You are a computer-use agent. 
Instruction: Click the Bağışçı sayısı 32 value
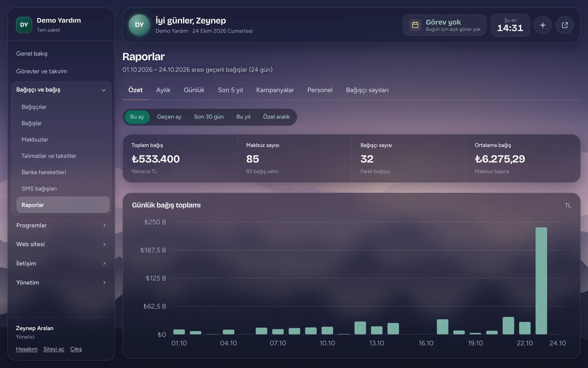[367, 159]
